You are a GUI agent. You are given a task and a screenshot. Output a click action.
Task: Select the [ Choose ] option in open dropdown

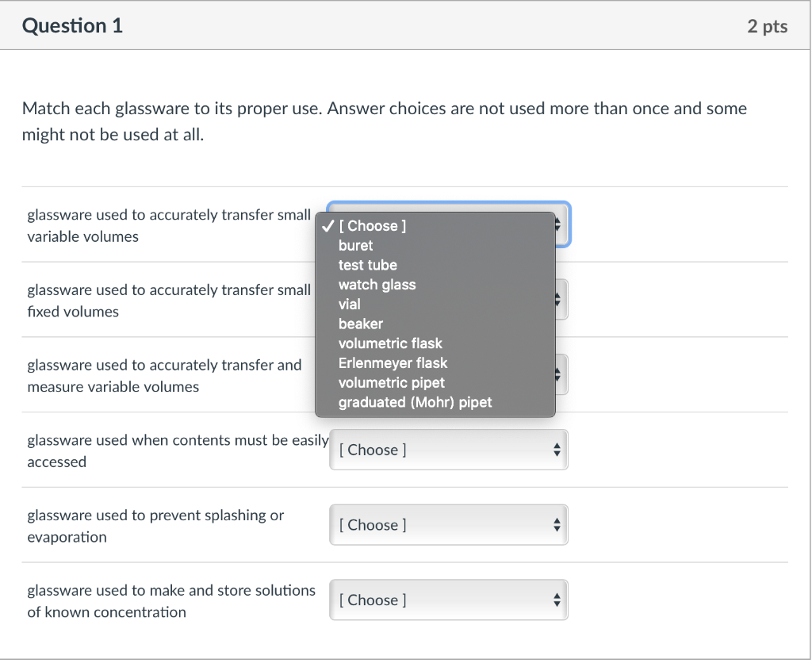click(x=435, y=226)
